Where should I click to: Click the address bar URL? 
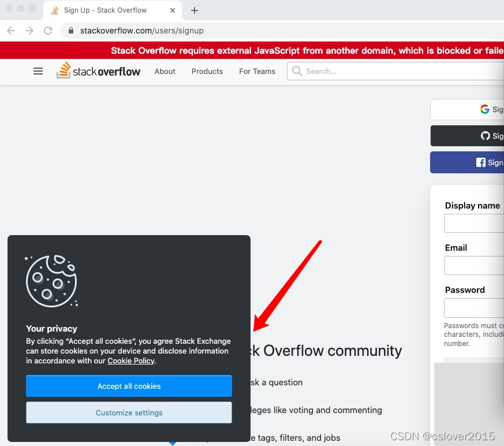tap(142, 31)
